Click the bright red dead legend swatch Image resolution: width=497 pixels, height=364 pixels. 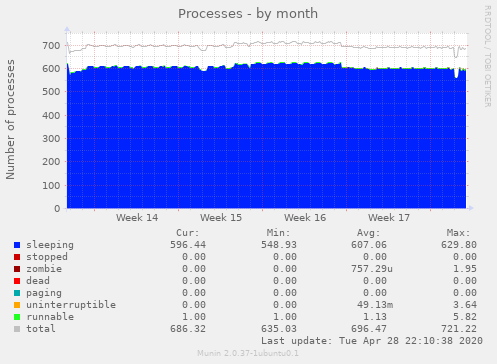17,281
